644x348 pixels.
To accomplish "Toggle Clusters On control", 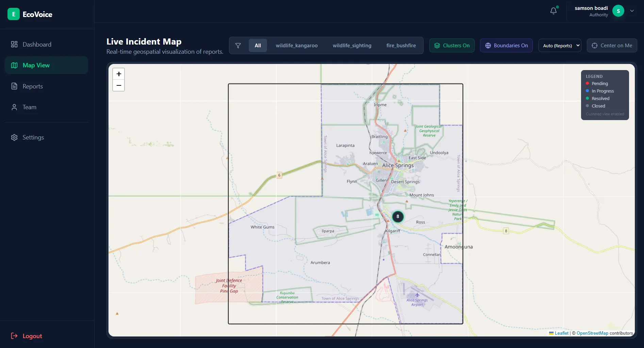I will (452, 45).
